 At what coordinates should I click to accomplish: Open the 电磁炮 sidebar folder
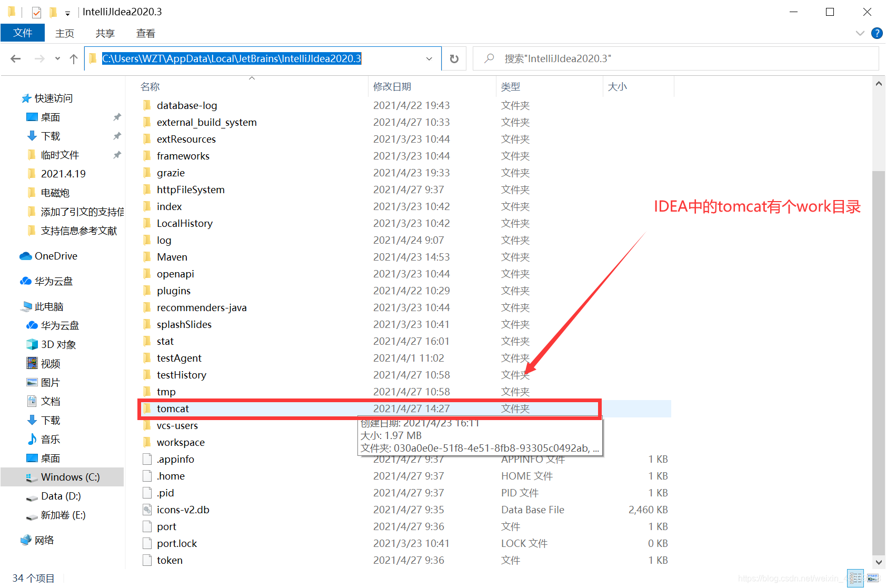point(55,193)
